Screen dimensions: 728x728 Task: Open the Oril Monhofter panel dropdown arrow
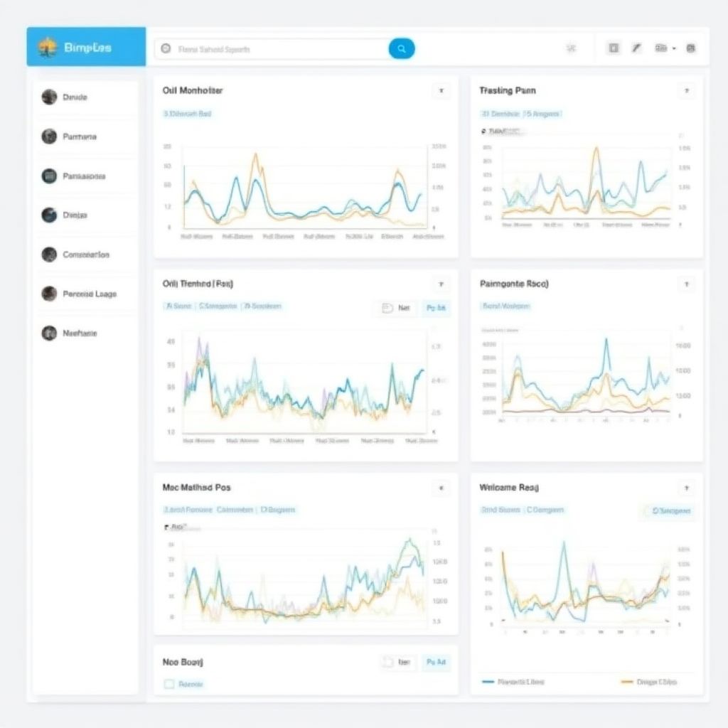pyautogui.click(x=441, y=91)
